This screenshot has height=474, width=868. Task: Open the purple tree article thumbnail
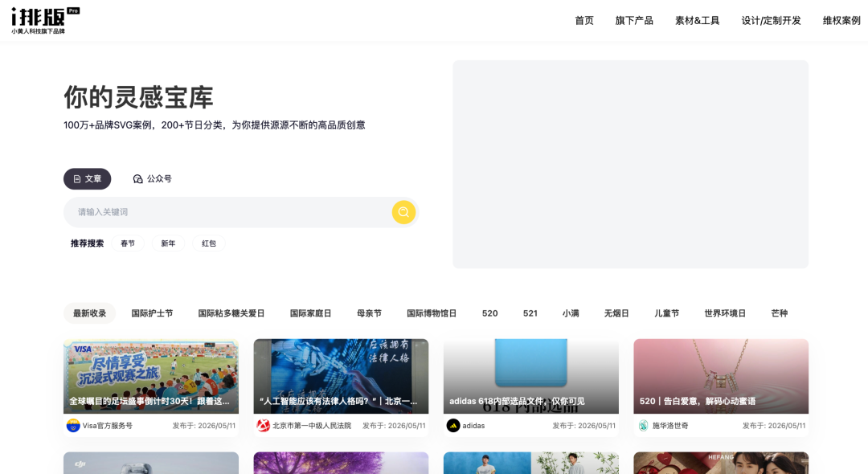[341, 463]
